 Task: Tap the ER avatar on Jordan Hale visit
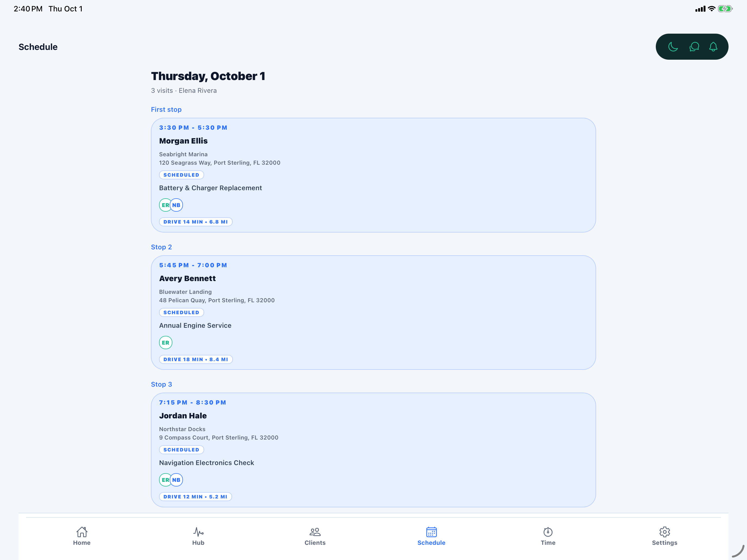pos(164,480)
